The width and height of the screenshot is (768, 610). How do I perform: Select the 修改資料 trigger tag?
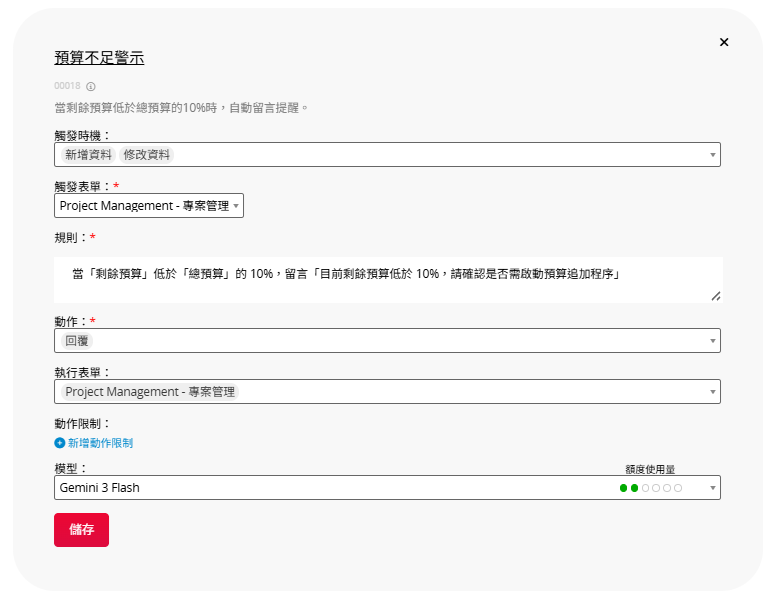(146, 155)
